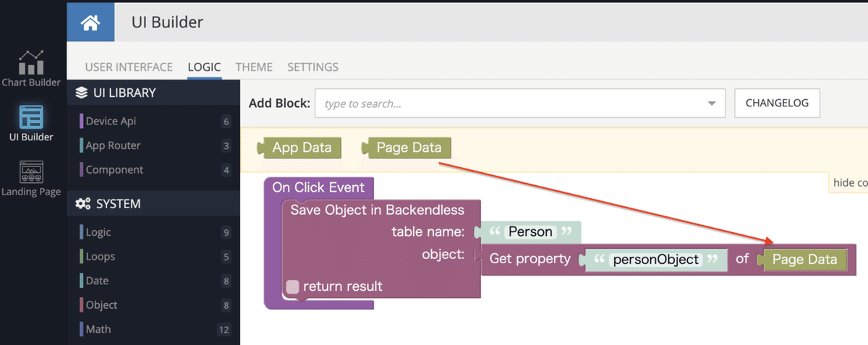Open the Add Block dropdown arrow
The width and height of the screenshot is (868, 345).
(x=711, y=103)
